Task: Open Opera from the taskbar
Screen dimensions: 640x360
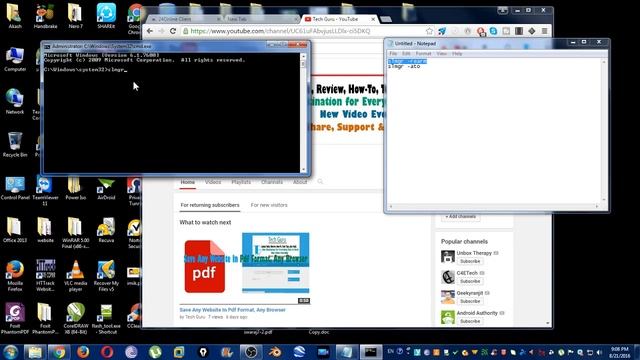Action: (107, 352)
